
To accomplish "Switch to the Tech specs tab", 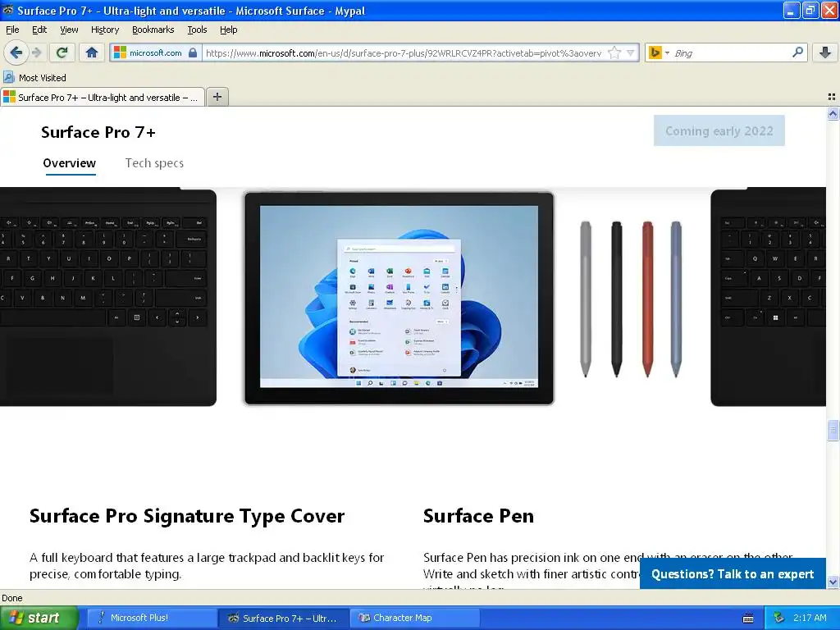I will [x=154, y=163].
